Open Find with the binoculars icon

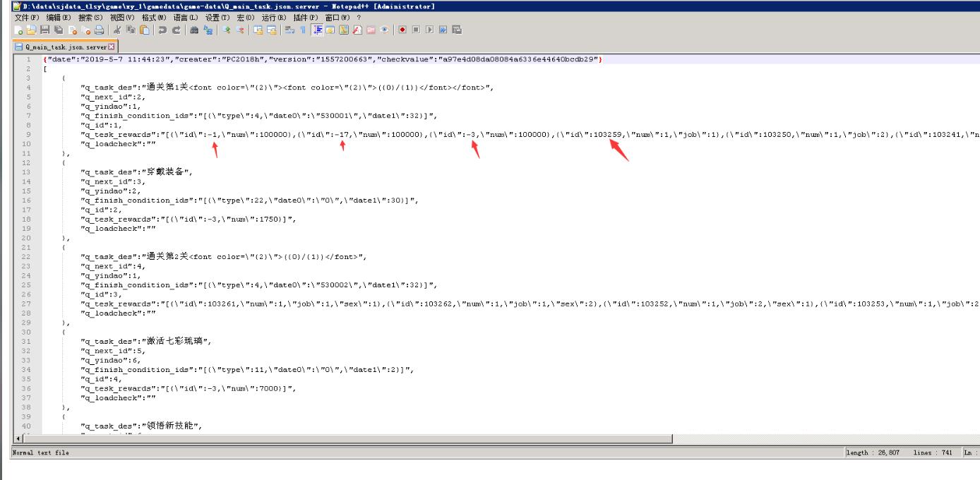(194, 30)
